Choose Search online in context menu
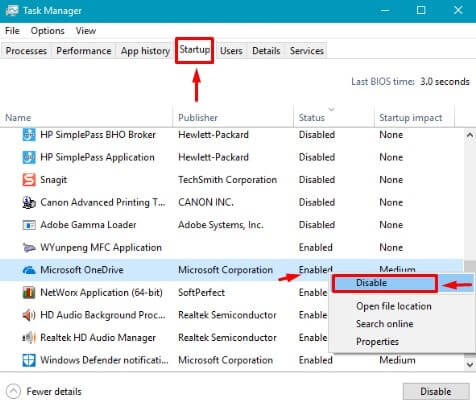Viewport: 476px width, 407px height. tap(384, 324)
